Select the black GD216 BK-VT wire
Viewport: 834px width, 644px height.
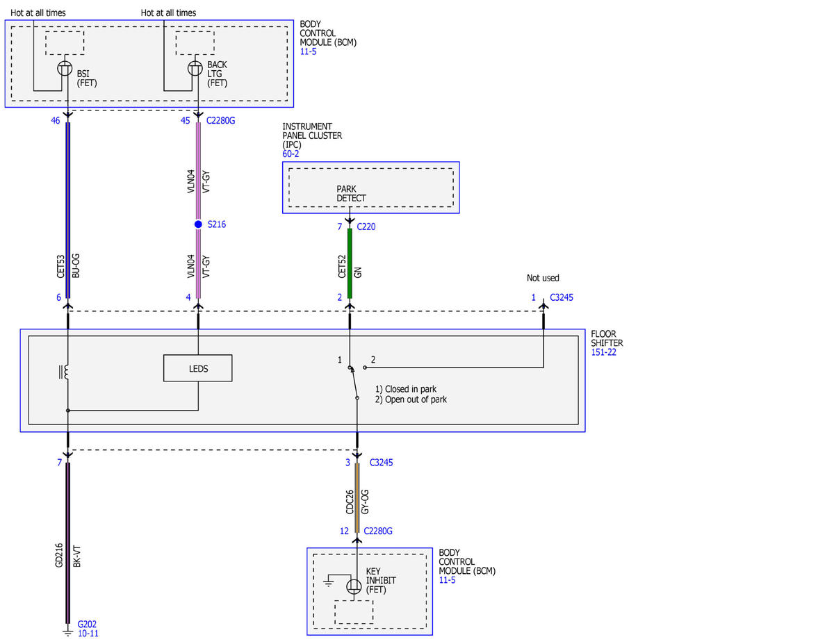(x=67, y=543)
